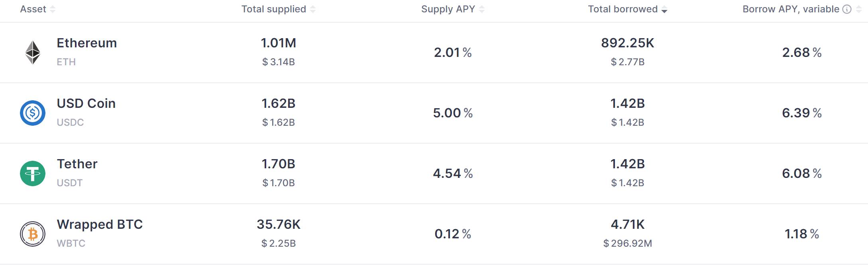Click the Wrapped BTC bitcoin logo icon
Image resolution: width=868 pixels, height=265 pixels.
coord(33,234)
